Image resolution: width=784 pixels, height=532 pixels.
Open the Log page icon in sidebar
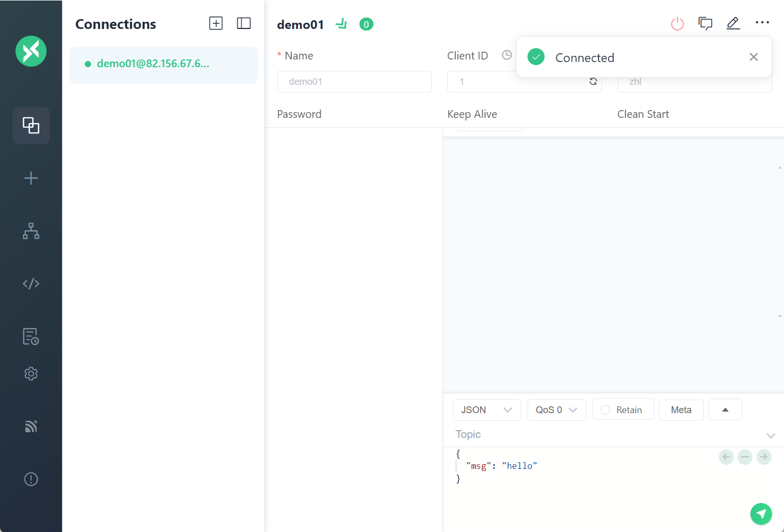(x=31, y=336)
